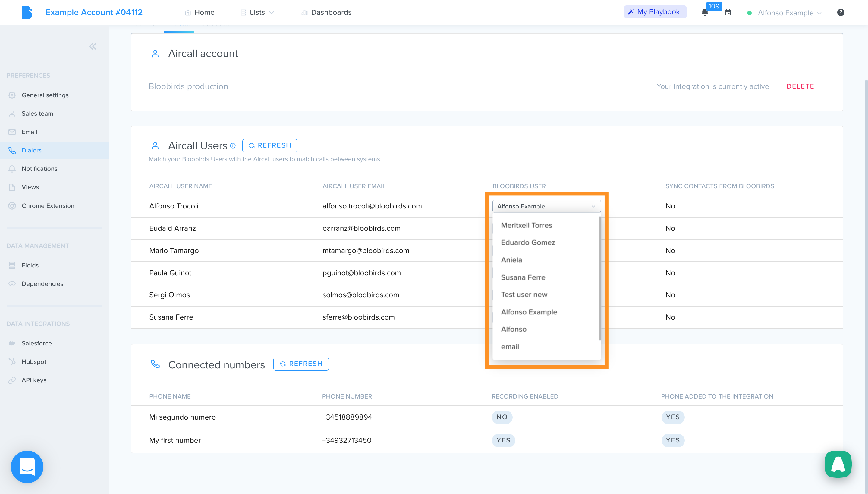Open the help question mark icon
This screenshot has width=868, height=494.
point(841,13)
